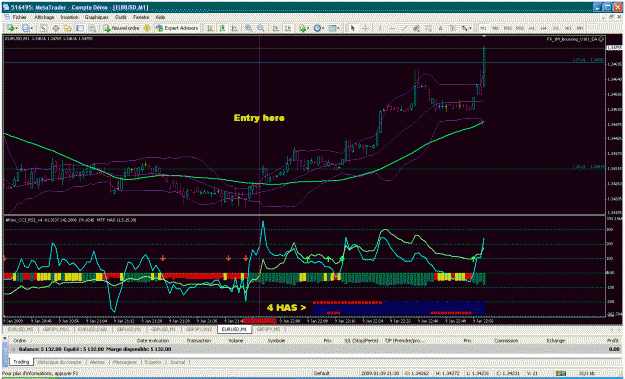625x379 pixels.
Task: Select the Equidistant Channel tool
Action: pos(416,28)
